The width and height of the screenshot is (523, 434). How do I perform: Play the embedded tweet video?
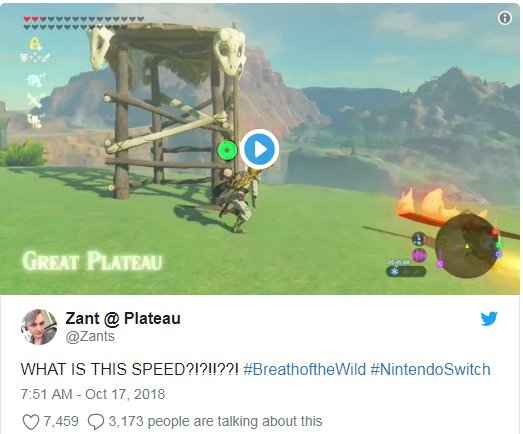tap(259, 149)
